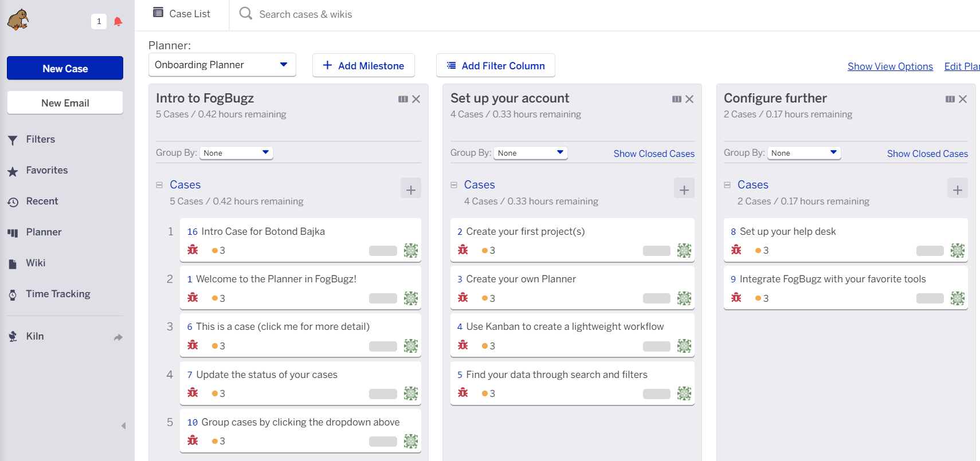Viewport: 980px width, 461px height.
Task: Click avatar on Update the status case
Action: 411,393
